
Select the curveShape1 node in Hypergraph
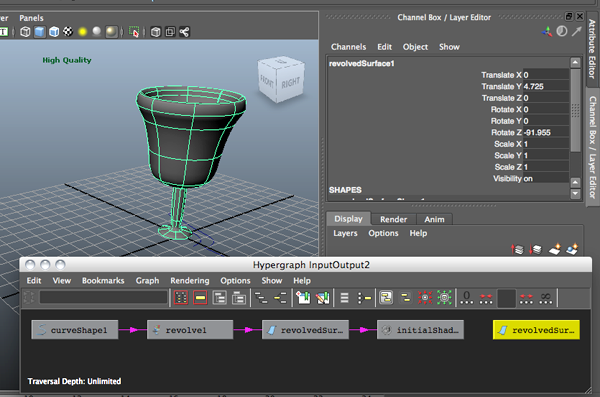[75, 330]
